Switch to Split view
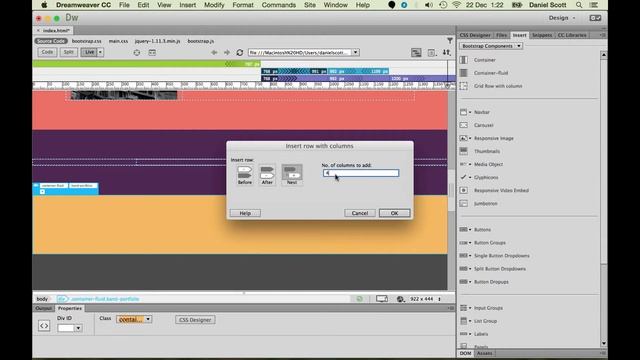This screenshot has height=360, width=640. [x=69, y=52]
